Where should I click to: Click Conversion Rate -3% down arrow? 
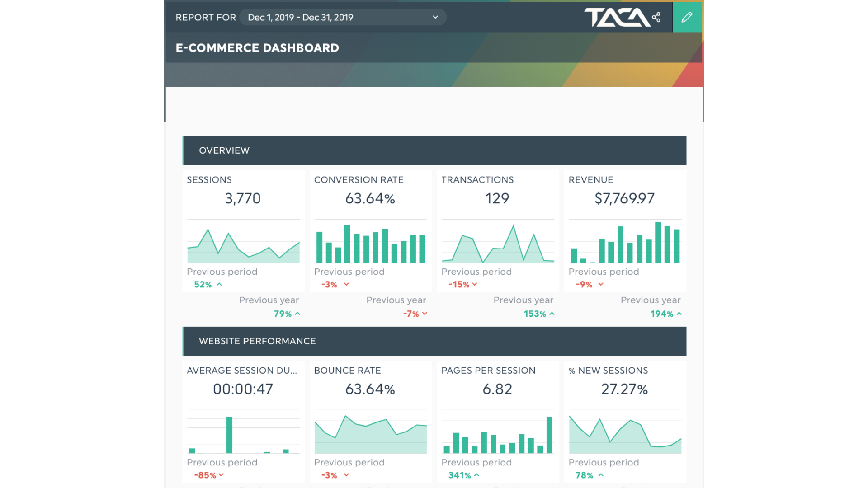tap(346, 284)
